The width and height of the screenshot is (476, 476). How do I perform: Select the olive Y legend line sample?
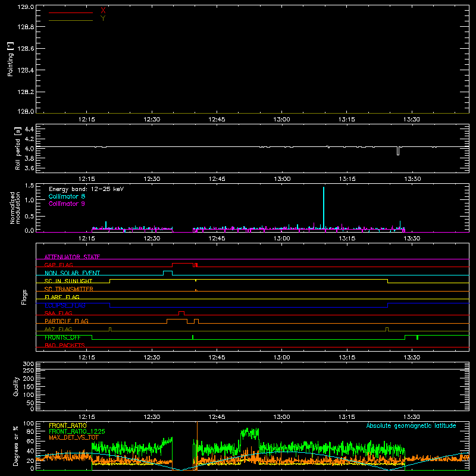71,20
